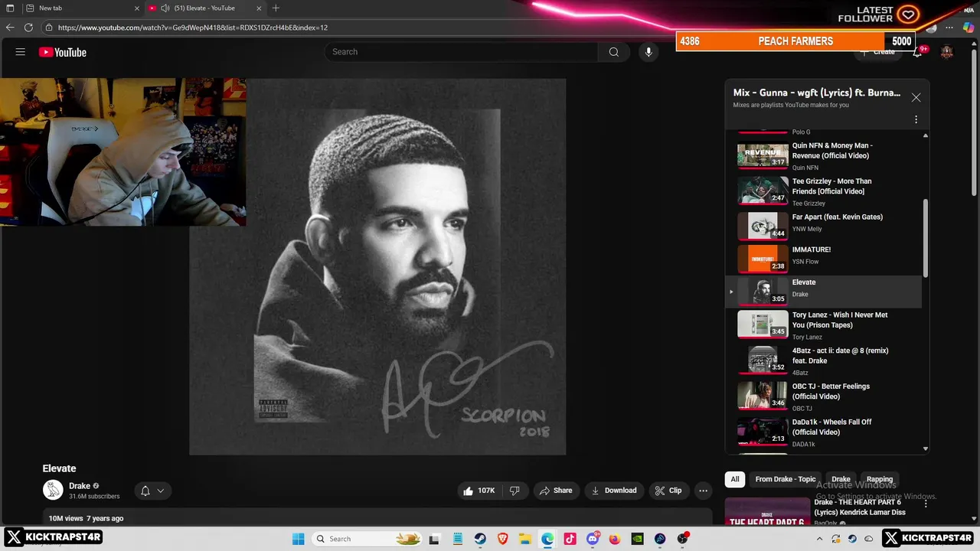This screenshot has height=551, width=980.
Task: Show hidden system tray icons chevron
Action: point(819,539)
